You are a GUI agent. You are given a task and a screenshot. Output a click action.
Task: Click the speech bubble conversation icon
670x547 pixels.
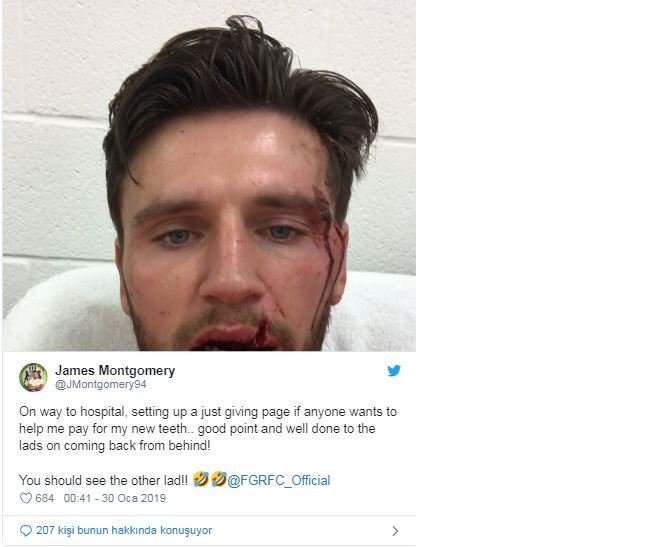26,531
